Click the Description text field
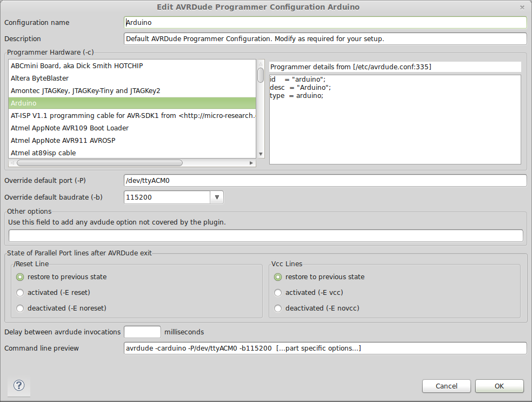Image resolution: width=532 pixels, height=402 pixels. (x=325, y=39)
